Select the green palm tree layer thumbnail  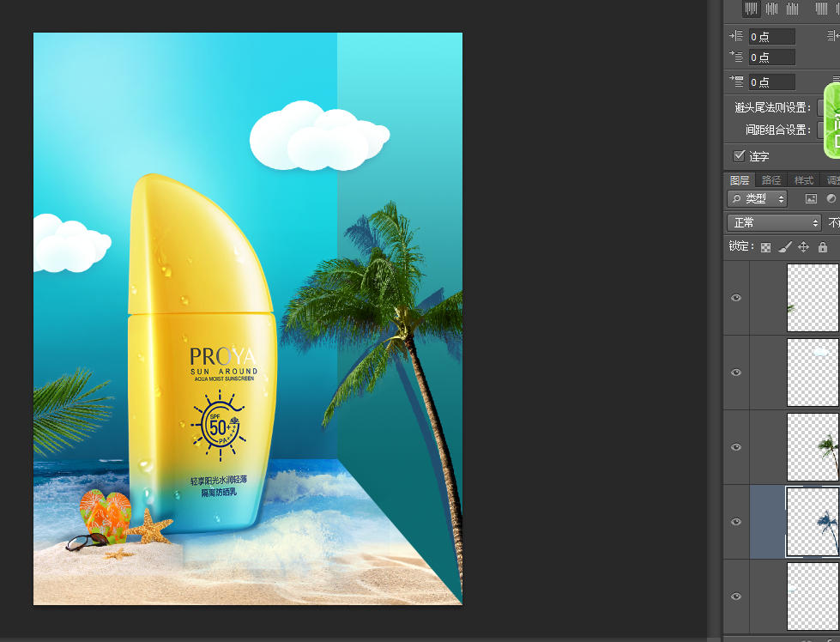pos(813,447)
